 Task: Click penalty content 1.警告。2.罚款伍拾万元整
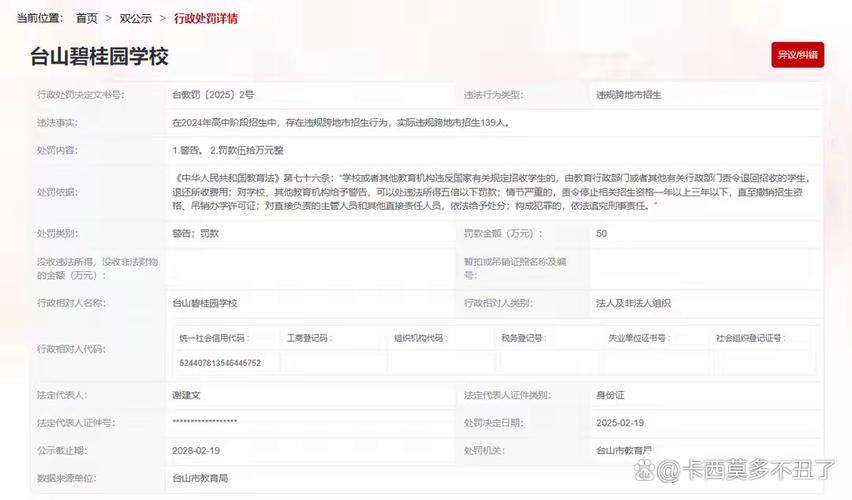(228, 151)
